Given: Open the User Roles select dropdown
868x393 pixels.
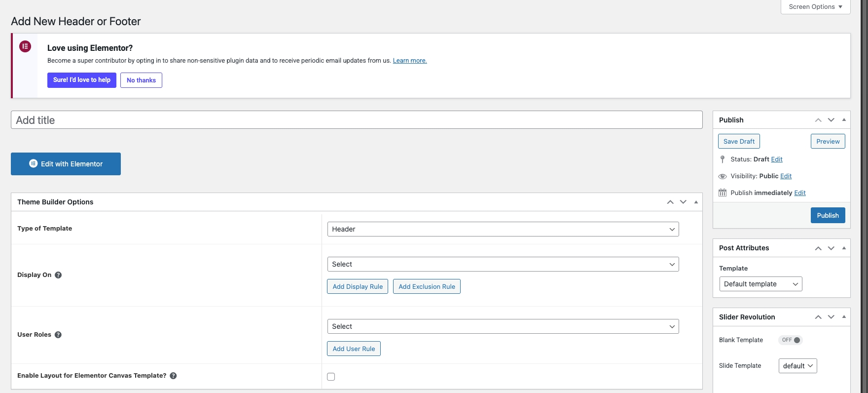Looking at the screenshot, I should click(503, 326).
